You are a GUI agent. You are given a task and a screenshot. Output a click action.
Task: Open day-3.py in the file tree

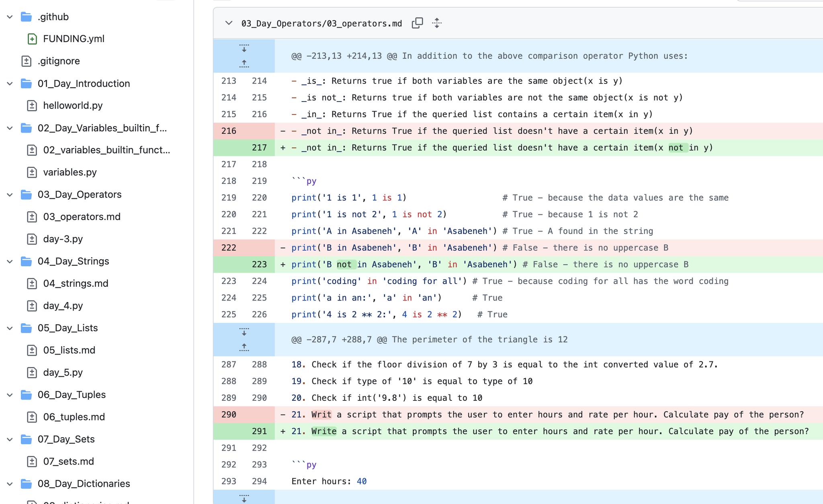(x=63, y=239)
